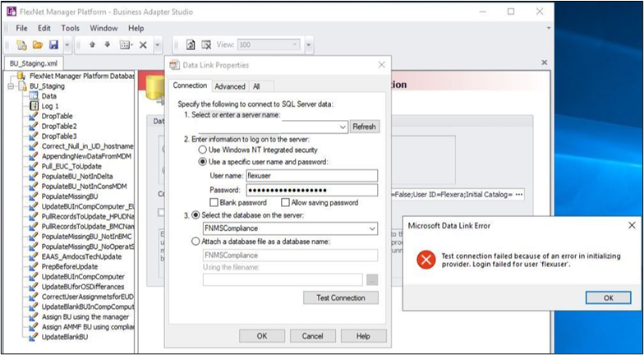Enable Allow saving password checkbox
Screen dimensions: 644x355
pos(284,202)
